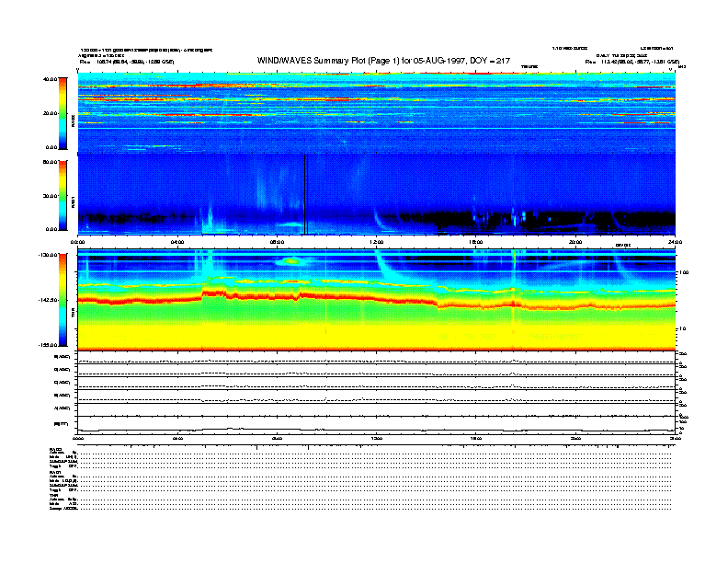
Task: Click 00:00 on the axis below line plots
Action: 77,438
